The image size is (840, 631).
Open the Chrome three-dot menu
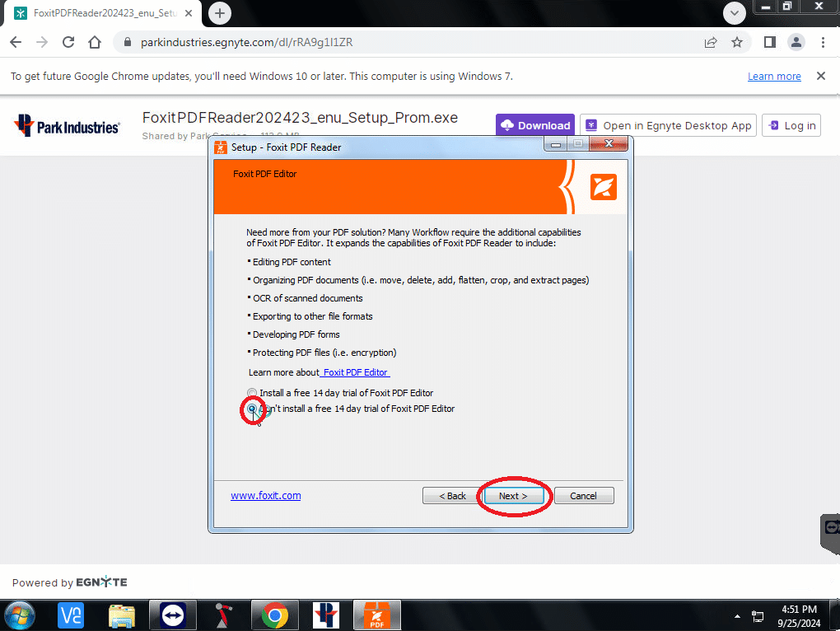(x=823, y=42)
